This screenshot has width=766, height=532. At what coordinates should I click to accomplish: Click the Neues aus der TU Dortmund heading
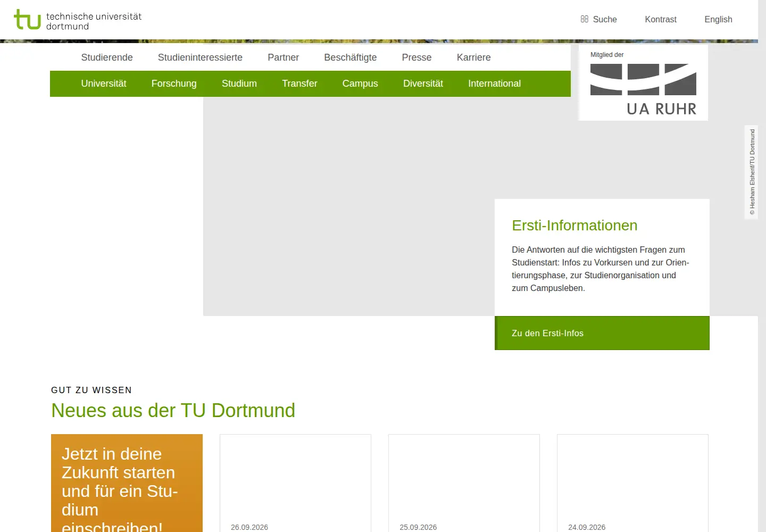click(x=173, y=411)
